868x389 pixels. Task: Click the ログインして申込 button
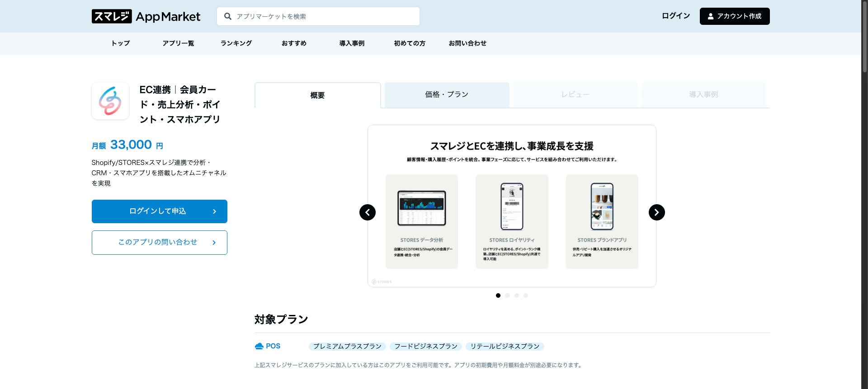[x=159, y=211]
